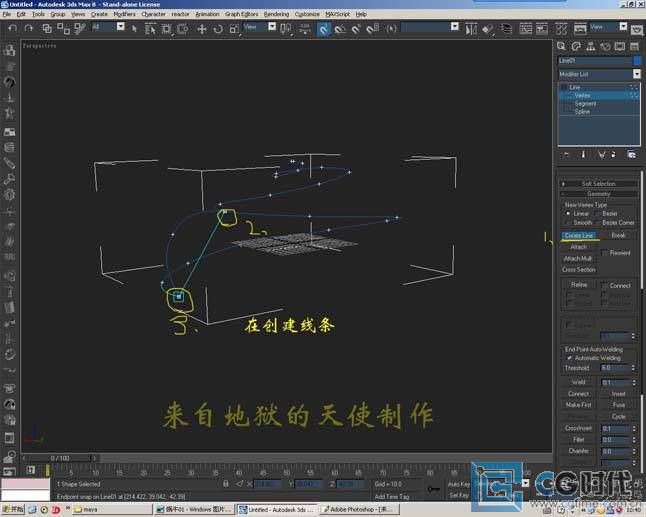Click the Configure Modifier Sets icon
This screenshot has height=517, width=646.
tap(631, 154)
